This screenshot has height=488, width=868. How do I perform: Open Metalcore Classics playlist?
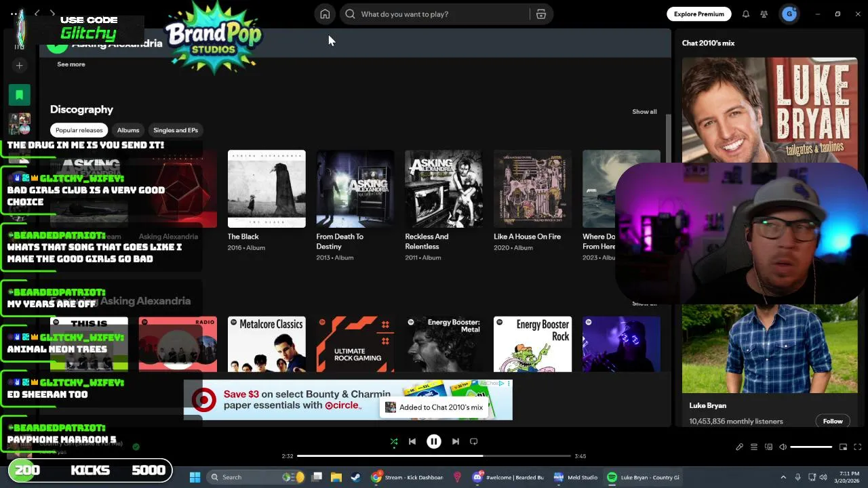tap(267, 344)
